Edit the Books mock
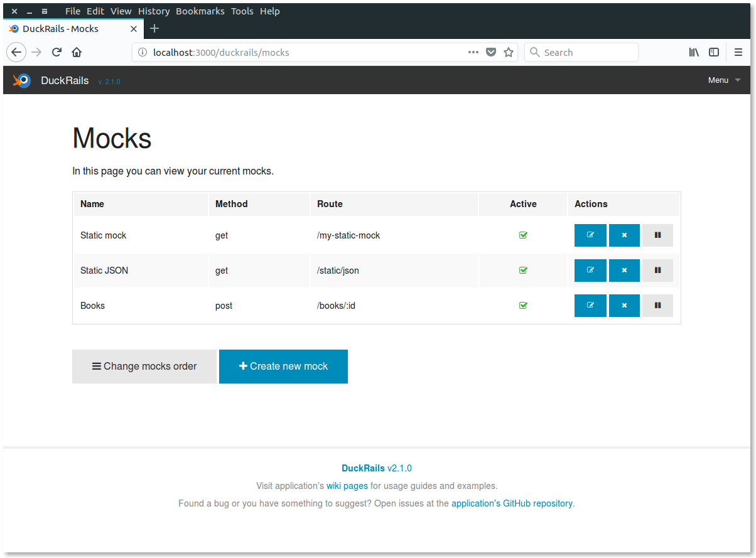The height and width of the screenshot is (558, 756). point(590,306)
